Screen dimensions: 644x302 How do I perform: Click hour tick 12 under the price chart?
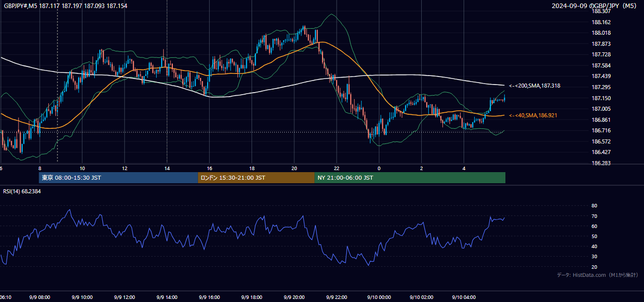click(124, 169)
